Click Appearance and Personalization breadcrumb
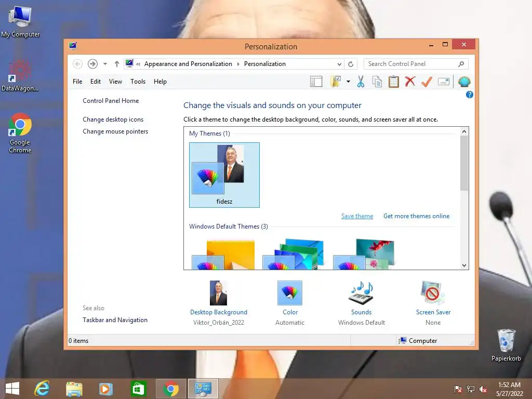Screen dimensions: 532x399 click(x=188, y=64)
